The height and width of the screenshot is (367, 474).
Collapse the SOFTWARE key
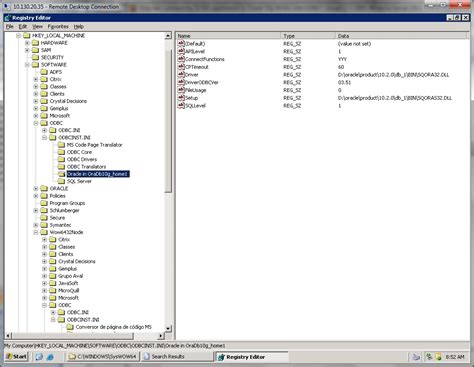(27, 65)
